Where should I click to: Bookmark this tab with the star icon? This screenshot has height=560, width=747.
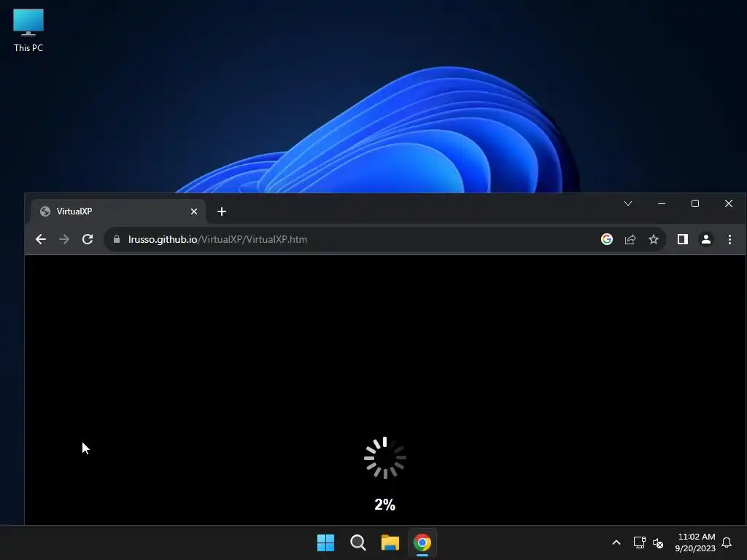click(x=654, y=239)
